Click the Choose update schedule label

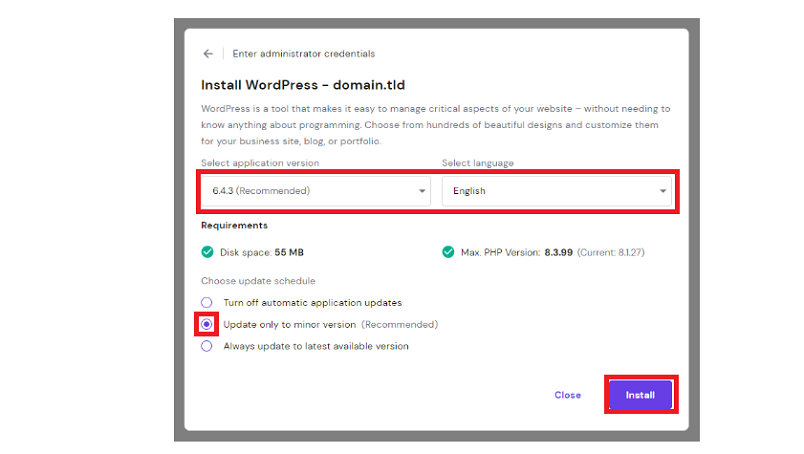tap(258, 281)
